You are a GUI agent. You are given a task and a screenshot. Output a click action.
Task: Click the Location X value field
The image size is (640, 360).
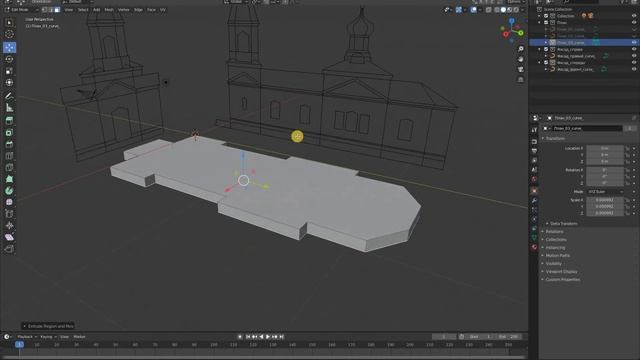[x=605, y=149]
